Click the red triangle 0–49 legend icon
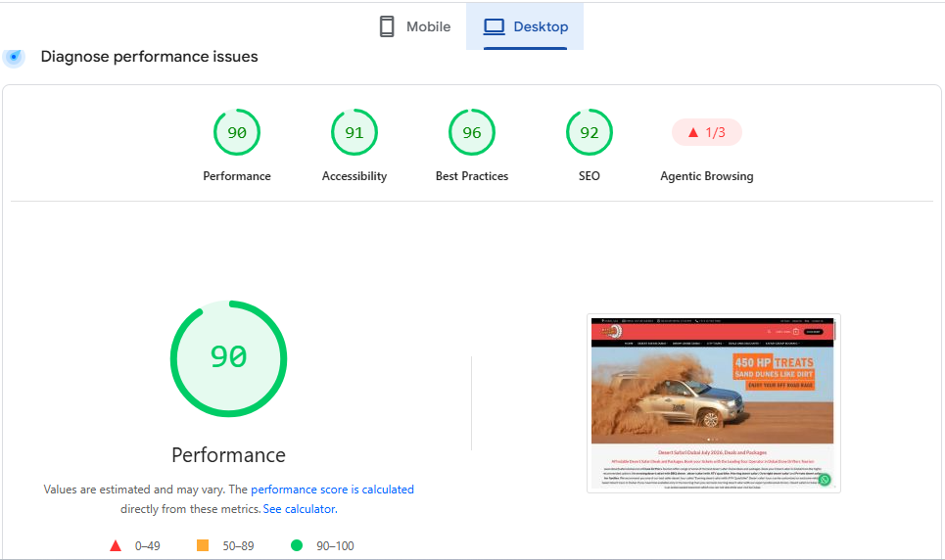 point(116,546)
